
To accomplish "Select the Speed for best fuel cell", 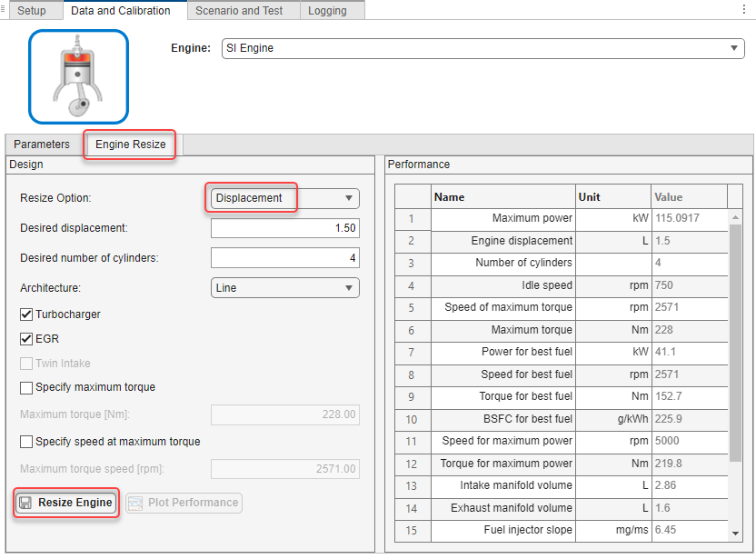I will pyautogui.click(x=503, y=374).
